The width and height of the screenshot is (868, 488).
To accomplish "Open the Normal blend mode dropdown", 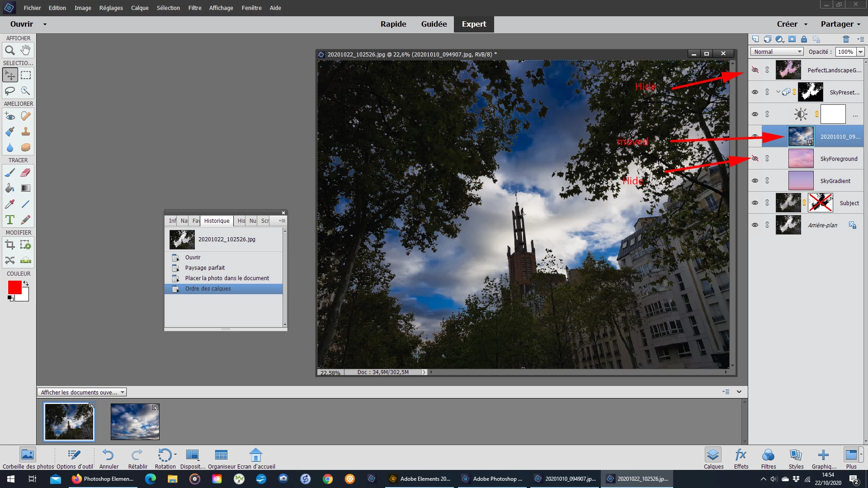I will point(777,52).
